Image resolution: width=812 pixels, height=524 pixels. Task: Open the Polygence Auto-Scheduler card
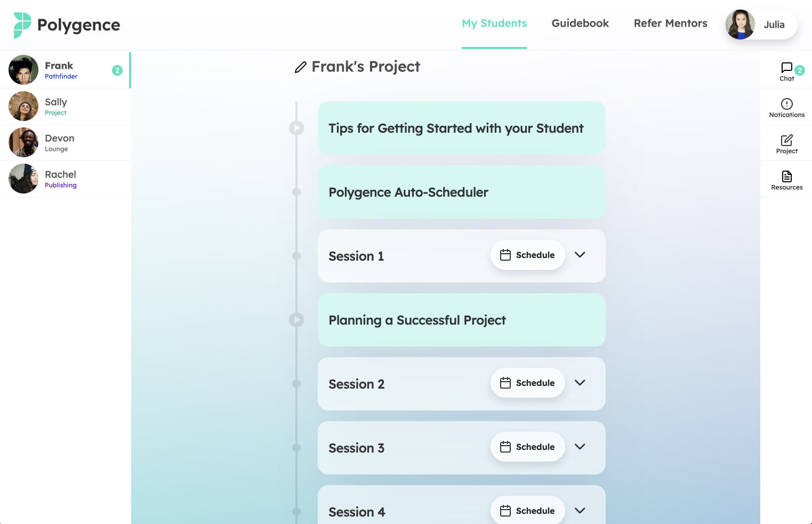pos(461,192)
